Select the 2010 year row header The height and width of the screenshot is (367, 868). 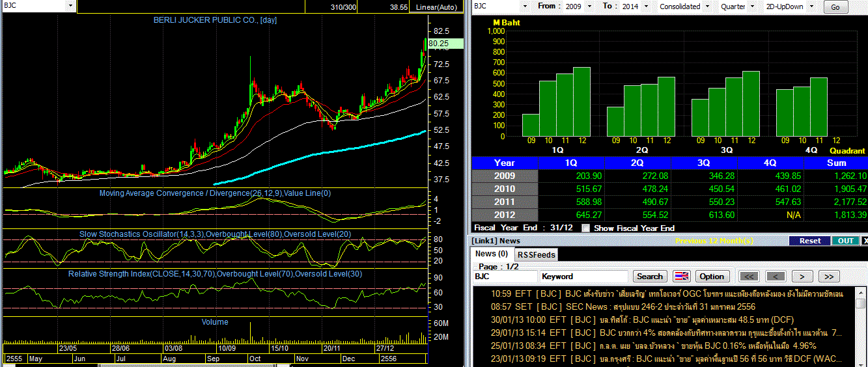click(505, 189)
